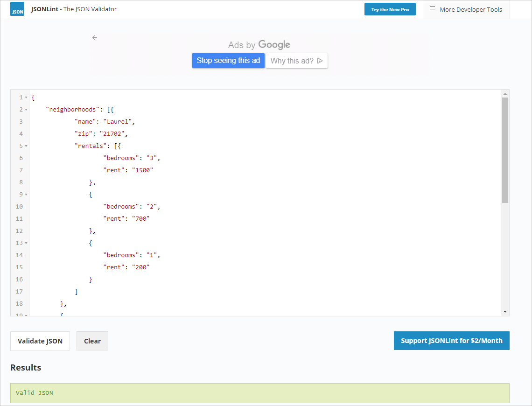The height and width of the screenshot is (406, 532).
Task: Click the "21702" zip value
Action: click(x=112, y=134)
